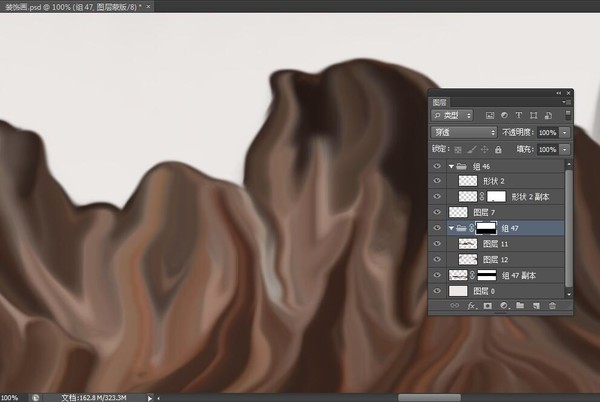Click layers panel scrollbar down arrow
The image size is (600, 402).
coord(569,294)
